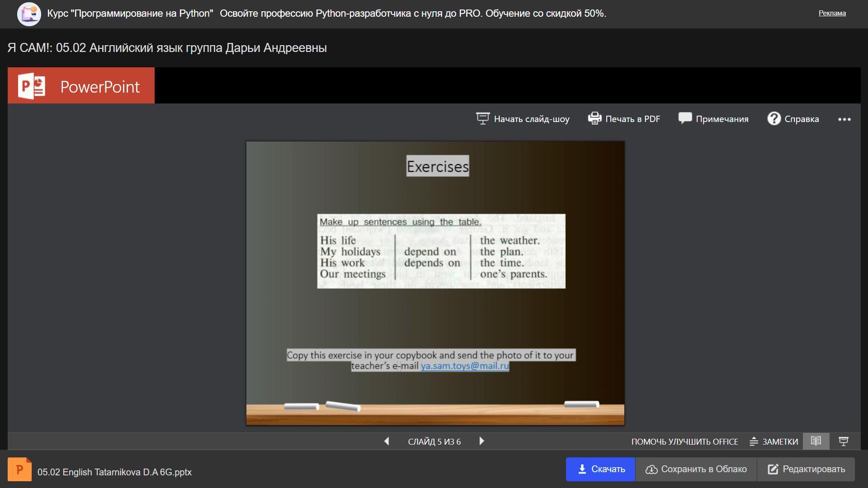Click the printer icon for Печать в PDF
The image size is (868, 488).
pos(594,118)
